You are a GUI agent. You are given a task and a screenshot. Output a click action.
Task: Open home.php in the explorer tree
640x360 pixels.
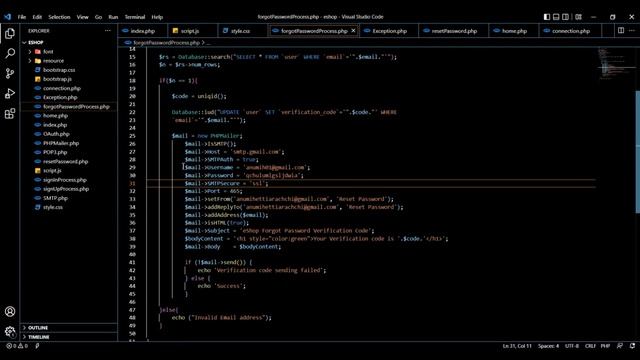[x=69, y=116]
